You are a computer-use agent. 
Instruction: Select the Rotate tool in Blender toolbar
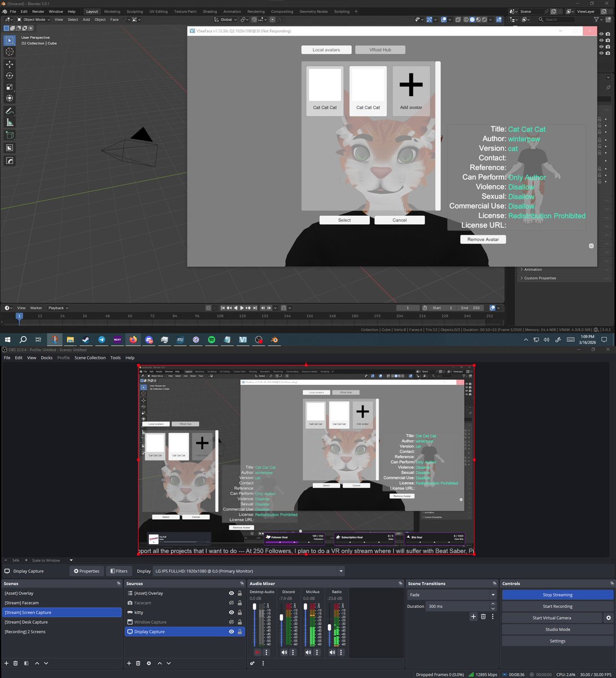[x=10, y=76]
